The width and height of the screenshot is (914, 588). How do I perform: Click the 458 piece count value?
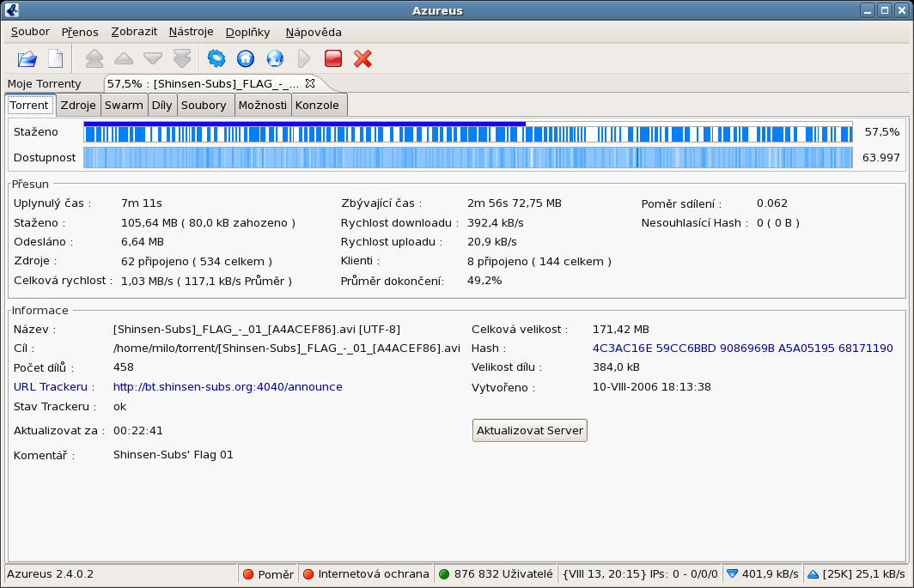click(x=124, y=367)
